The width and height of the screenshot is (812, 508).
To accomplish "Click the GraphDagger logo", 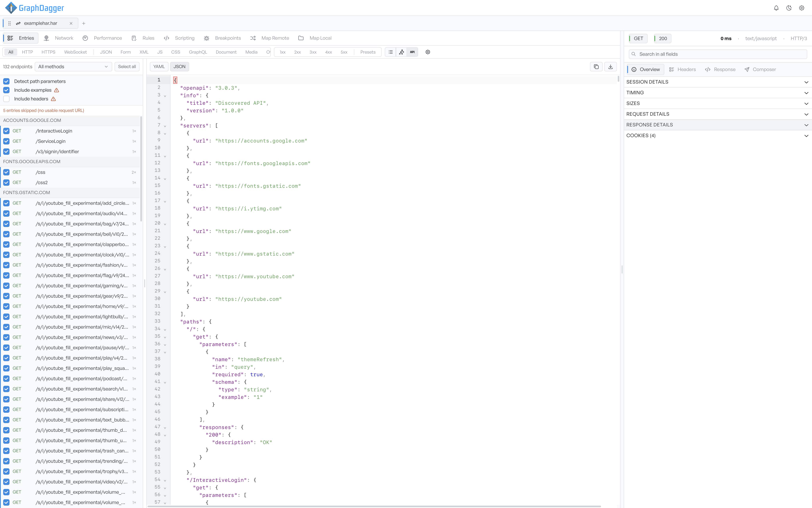I will click(34, 8).
